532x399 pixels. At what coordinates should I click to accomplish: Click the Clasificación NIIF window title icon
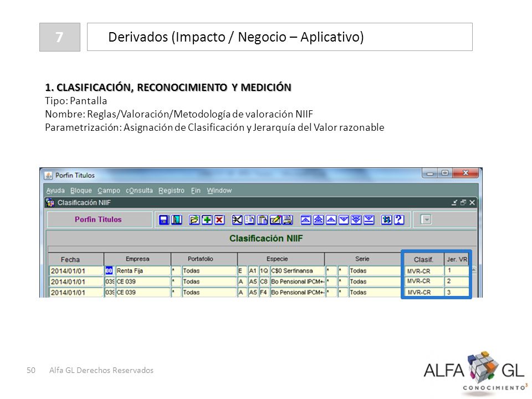coord(50,203)
